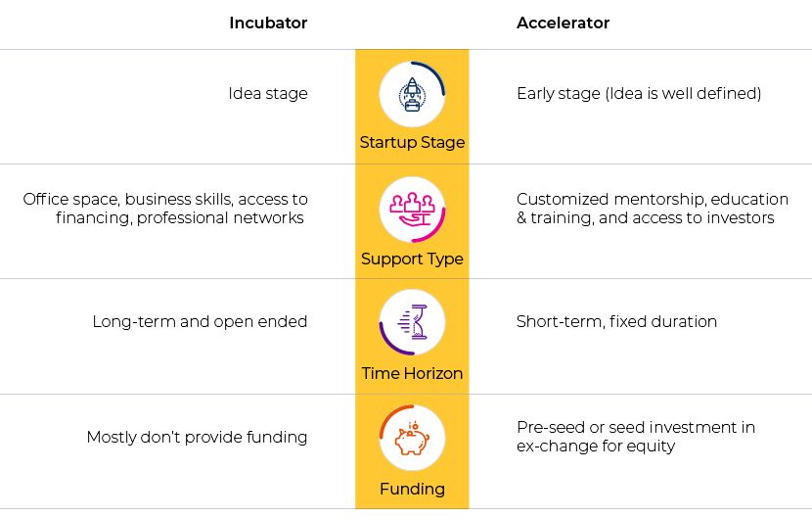
Task: Click 'Long-term and open ended' text
Action: [200, 321]
